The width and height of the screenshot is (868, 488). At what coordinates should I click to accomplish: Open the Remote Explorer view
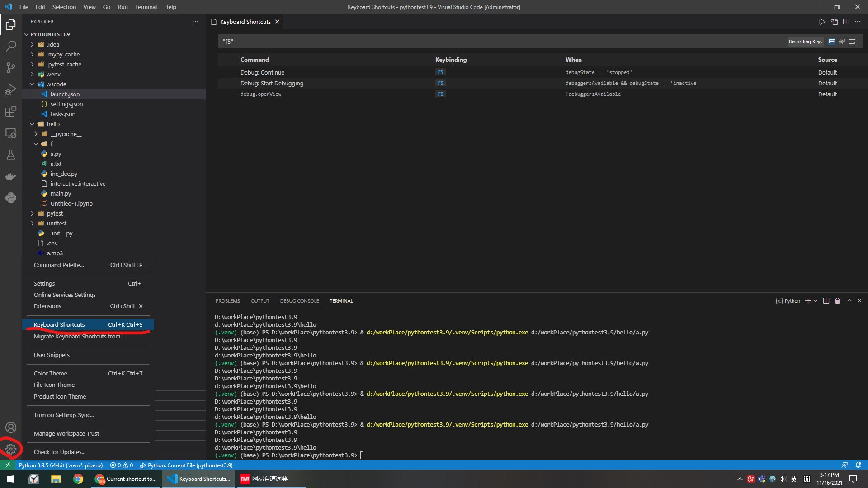[11, 133]
